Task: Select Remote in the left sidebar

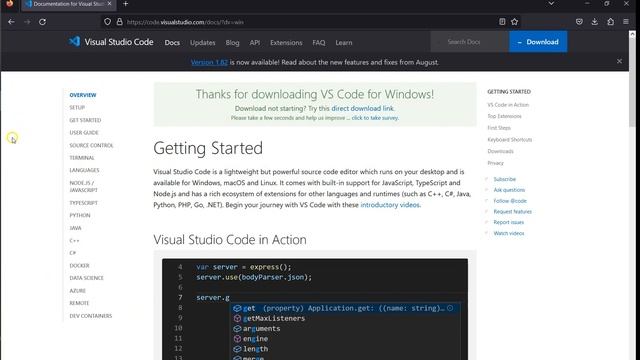Action: pos(79,303)
